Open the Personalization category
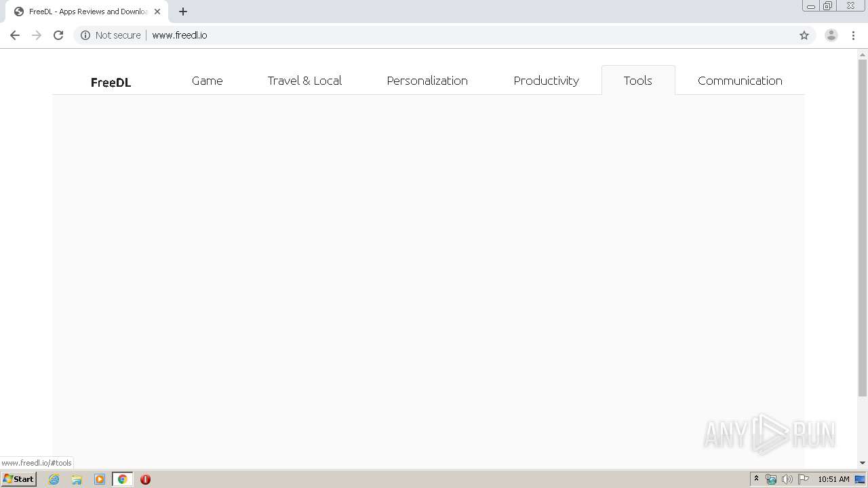Screen dimensions: 868x488 pos(427,81)
